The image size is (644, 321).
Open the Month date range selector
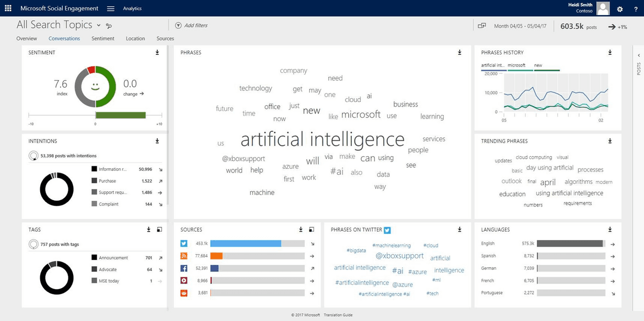(x=520, y=26)
